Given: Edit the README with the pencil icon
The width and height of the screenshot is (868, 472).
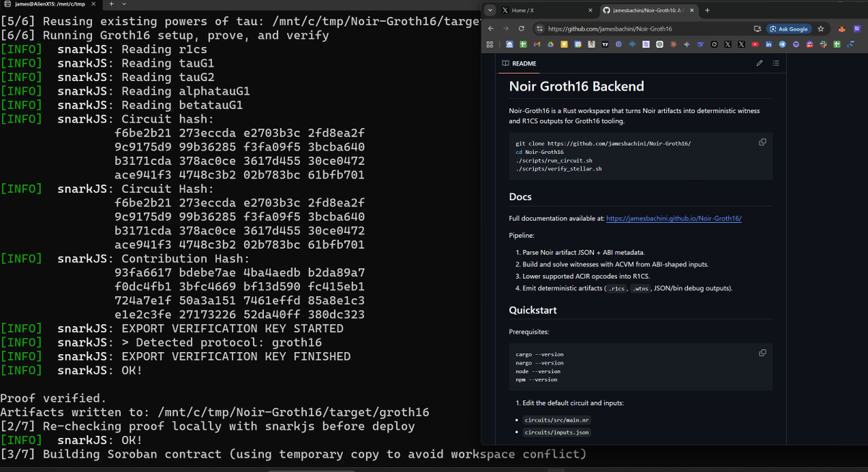Looking at the screenshot, I should 759,63.
